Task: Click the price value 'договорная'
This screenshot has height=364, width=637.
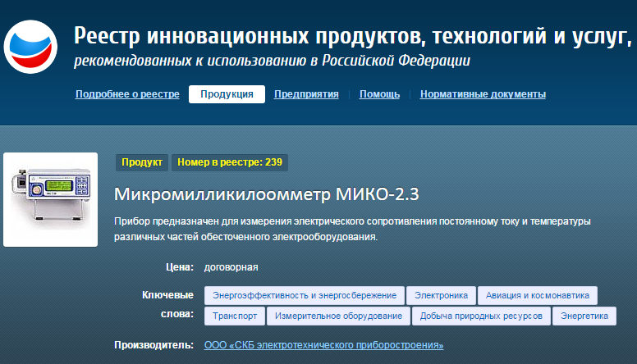Action: point(231,267)
